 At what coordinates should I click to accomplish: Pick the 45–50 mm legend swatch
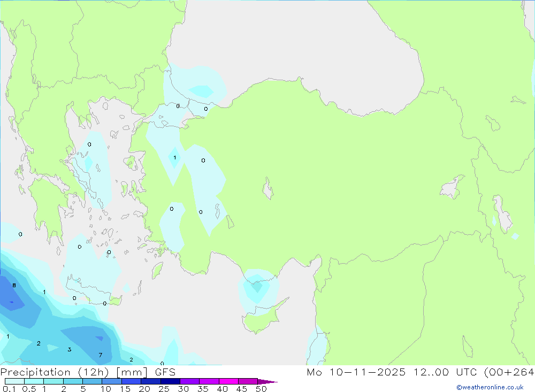[x=248, y=381]
